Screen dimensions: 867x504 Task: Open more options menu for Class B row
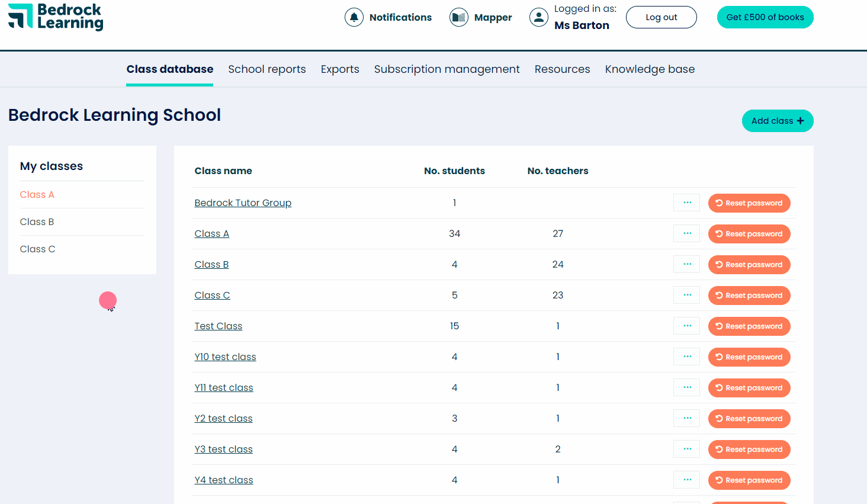[687, 264]
